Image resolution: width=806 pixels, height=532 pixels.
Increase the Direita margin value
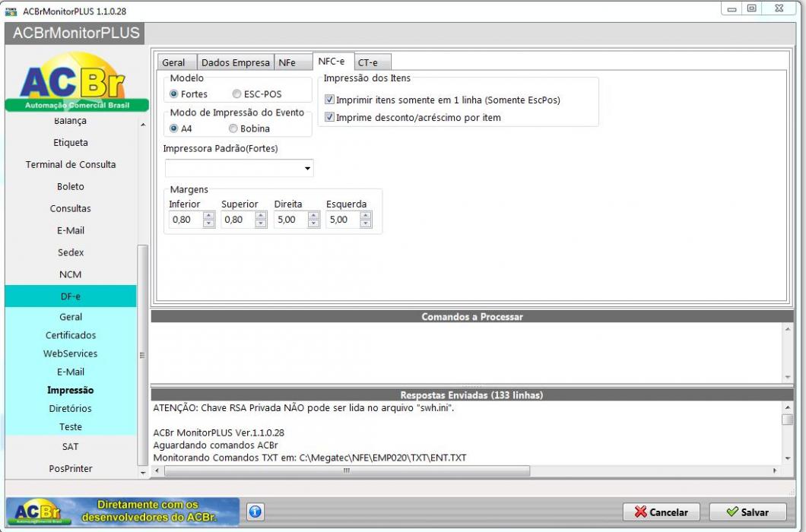point(313,216)
